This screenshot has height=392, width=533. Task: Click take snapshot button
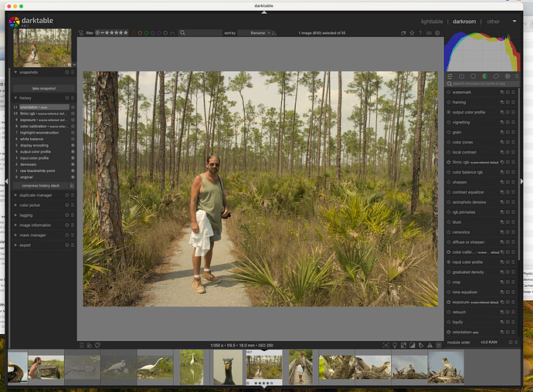coord(44,88)
